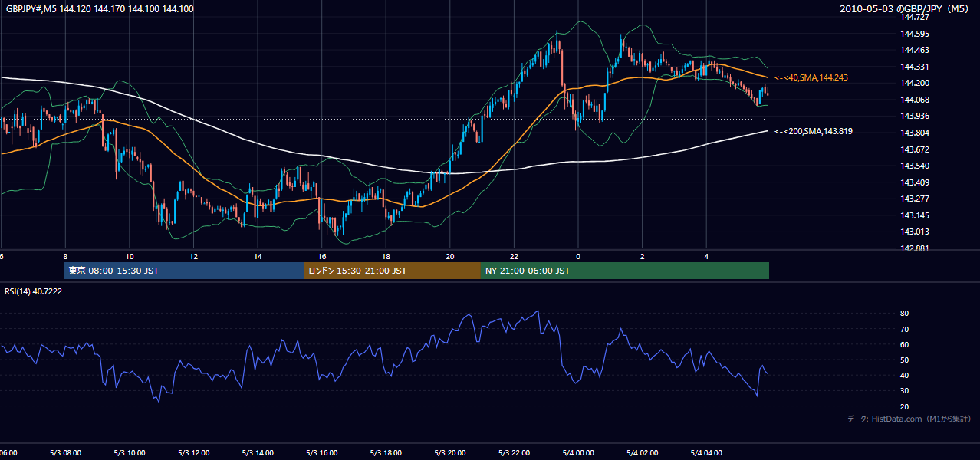Click price level 144.068 on the axis
This screenshot has height=460, width=980.
pos(915,100)
